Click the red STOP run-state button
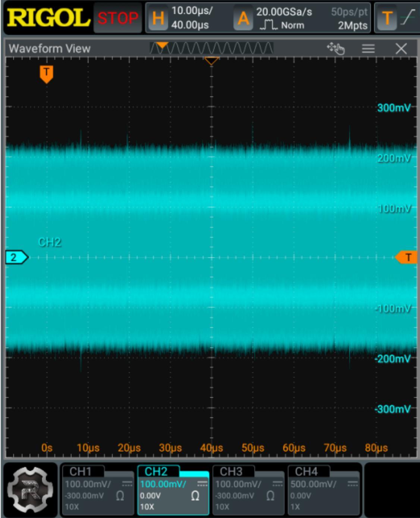Image resolution: width=420 pixels, height=518 pixels. 118,18
